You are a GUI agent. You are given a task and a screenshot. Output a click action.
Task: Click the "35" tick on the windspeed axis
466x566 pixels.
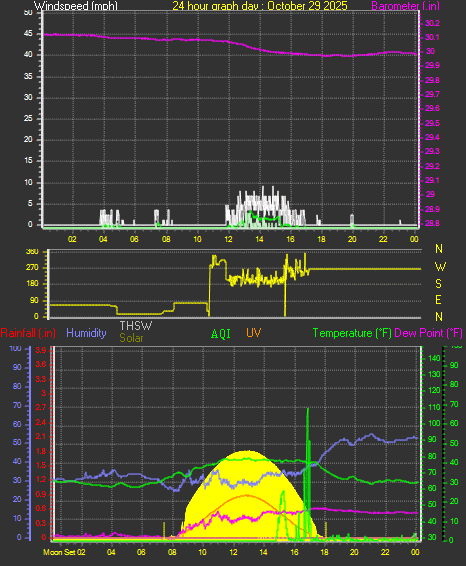pos(28,76)
